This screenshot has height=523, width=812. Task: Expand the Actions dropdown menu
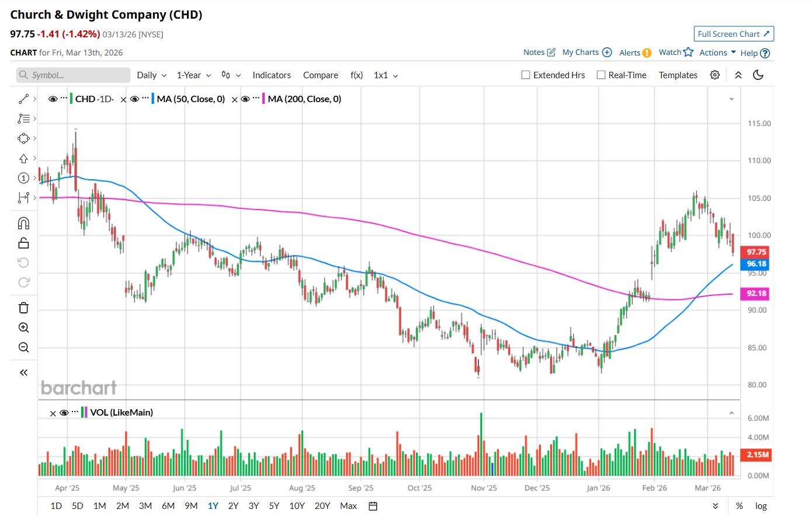[x=717, y=53]
